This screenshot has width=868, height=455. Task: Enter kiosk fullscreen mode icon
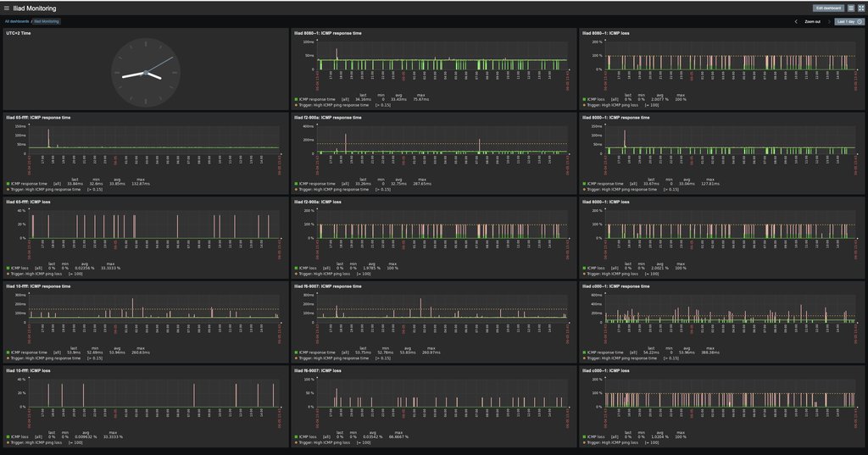pyautogui.click(x=861, y=8)
